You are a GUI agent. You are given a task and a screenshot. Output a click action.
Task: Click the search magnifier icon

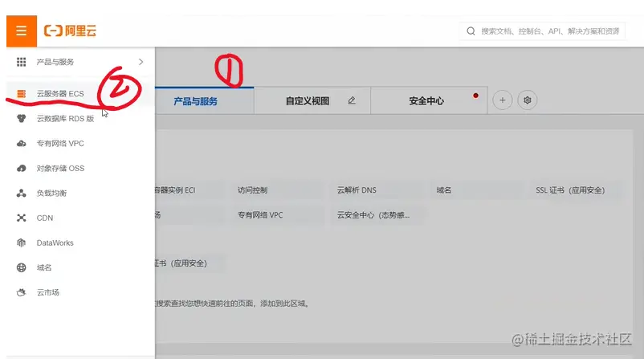click(471, 31)
